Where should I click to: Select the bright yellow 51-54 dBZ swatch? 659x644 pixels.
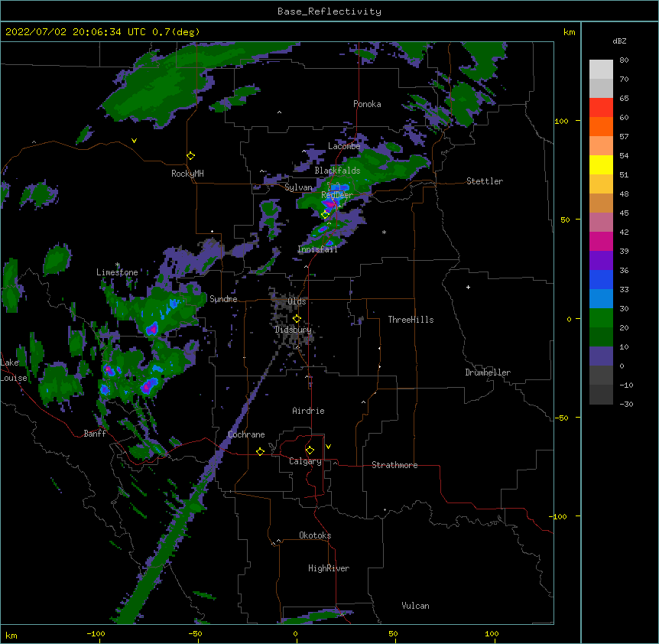click(601, 164)
